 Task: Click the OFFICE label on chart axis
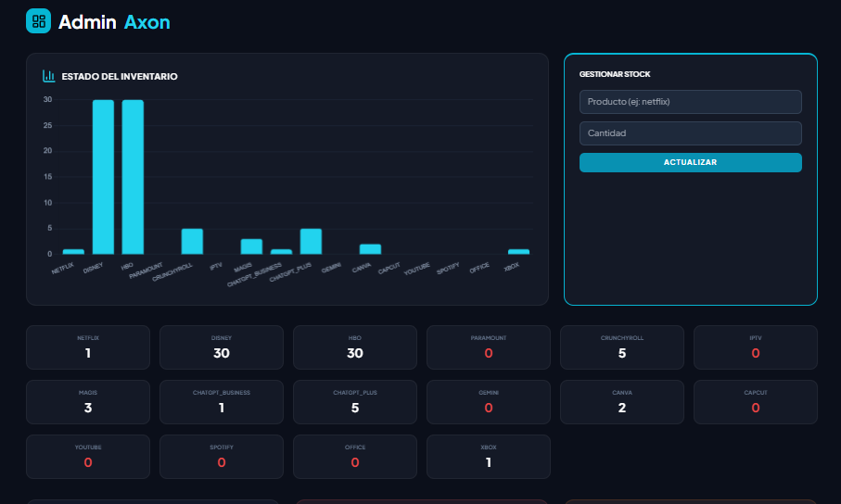(x=479, y=268)
